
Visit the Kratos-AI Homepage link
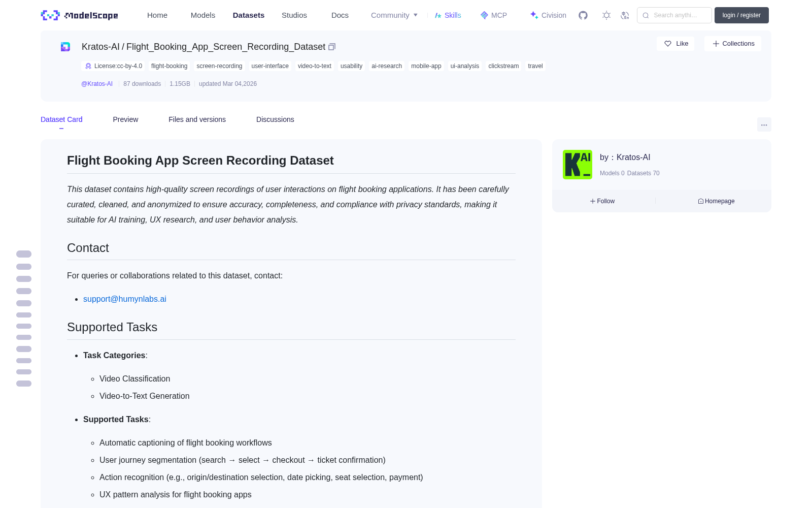coord(716,201)
